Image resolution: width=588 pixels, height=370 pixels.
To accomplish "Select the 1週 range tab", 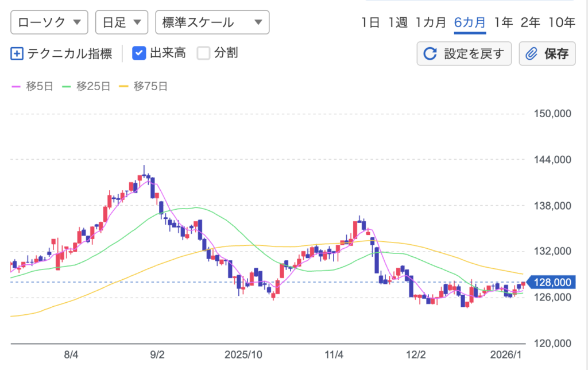I will pyautogui.click(x=397, y=23).
